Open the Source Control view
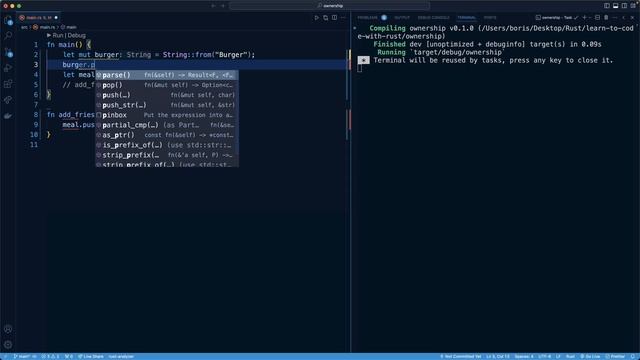 tap(8, 52)
